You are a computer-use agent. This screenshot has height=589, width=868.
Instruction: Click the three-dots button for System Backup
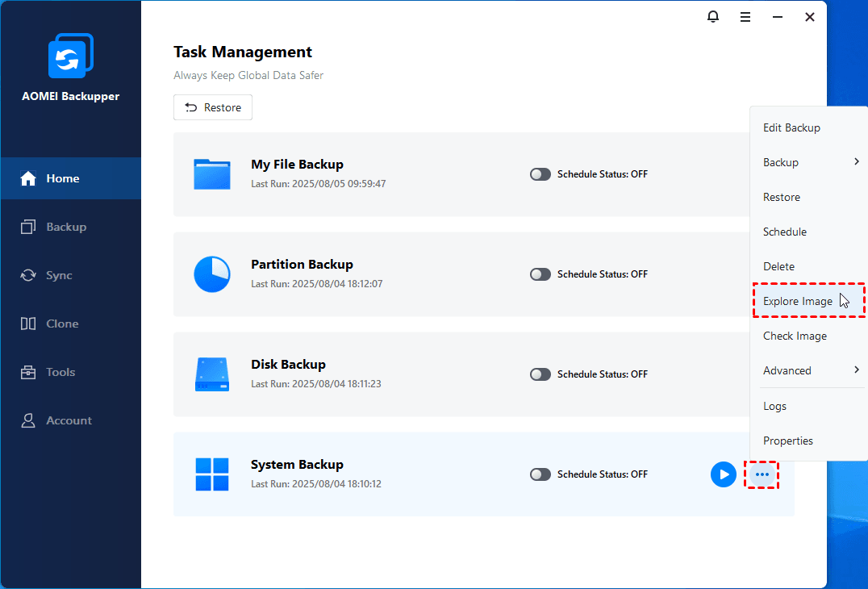tap(762, 474)
